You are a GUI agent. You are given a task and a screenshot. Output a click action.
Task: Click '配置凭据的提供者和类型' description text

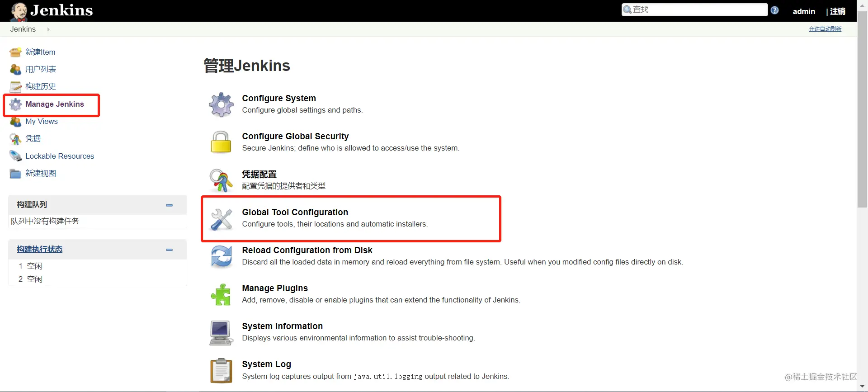pyautogui.click(x=283, y=186)
